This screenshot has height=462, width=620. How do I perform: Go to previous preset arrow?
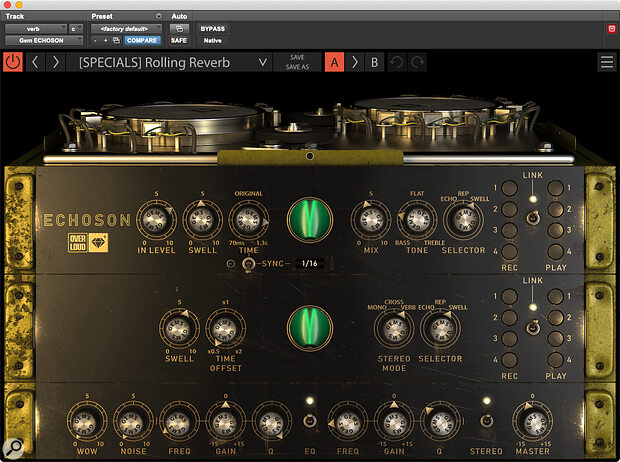tap(35, 62)
